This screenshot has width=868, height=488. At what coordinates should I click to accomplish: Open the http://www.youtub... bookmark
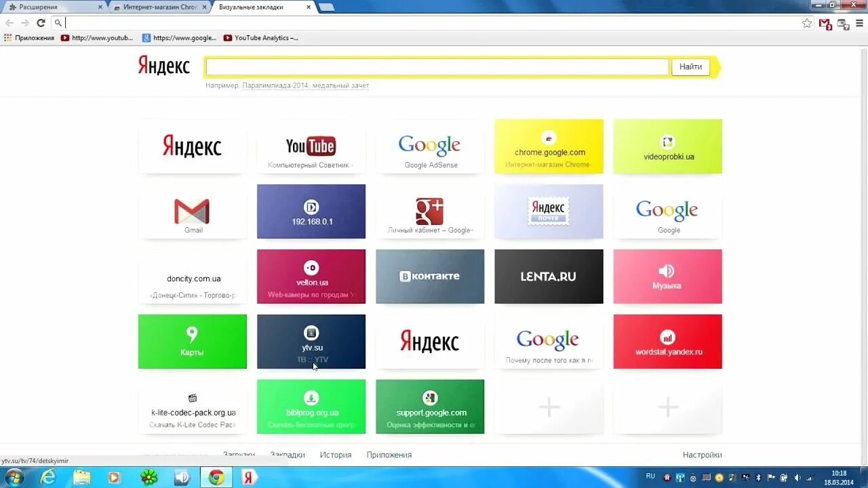point(97,38)
